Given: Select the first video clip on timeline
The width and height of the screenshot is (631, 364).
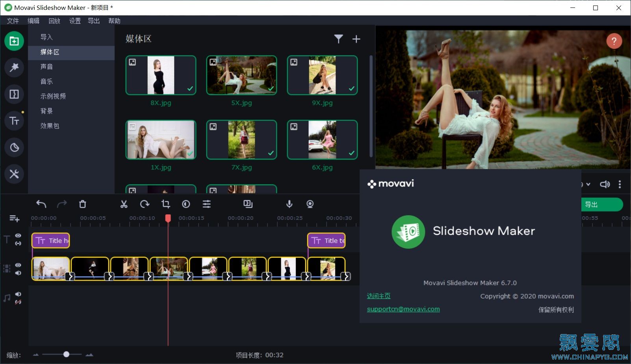Looking at the screenshot, I should (51, 269).
